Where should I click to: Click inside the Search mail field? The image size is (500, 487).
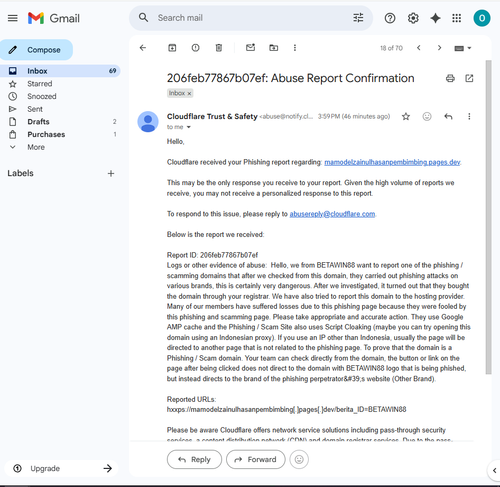tap(250, 18)
